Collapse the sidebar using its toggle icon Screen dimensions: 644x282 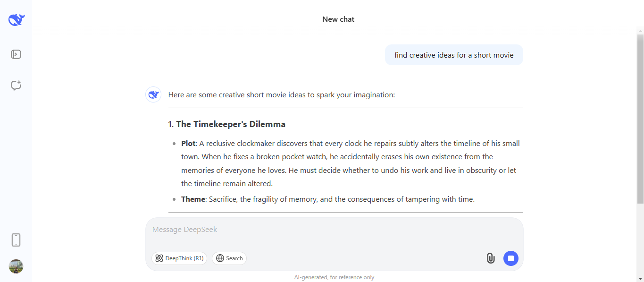point(16,54)
